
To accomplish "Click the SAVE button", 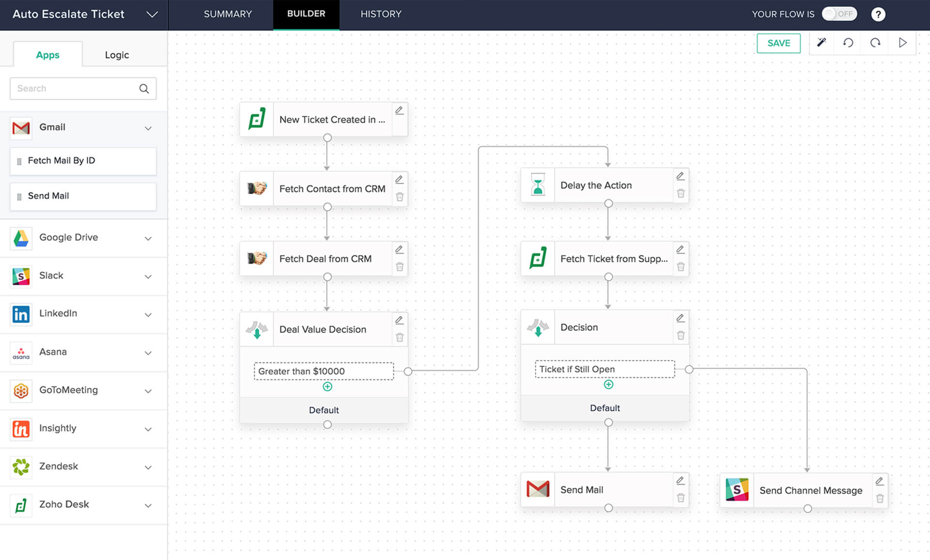I will [x=778, y=43].
